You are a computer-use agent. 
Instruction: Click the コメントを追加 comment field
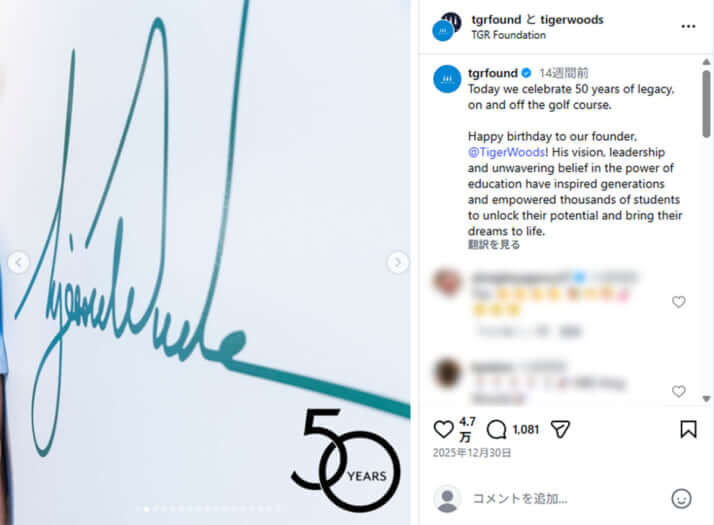565,499
